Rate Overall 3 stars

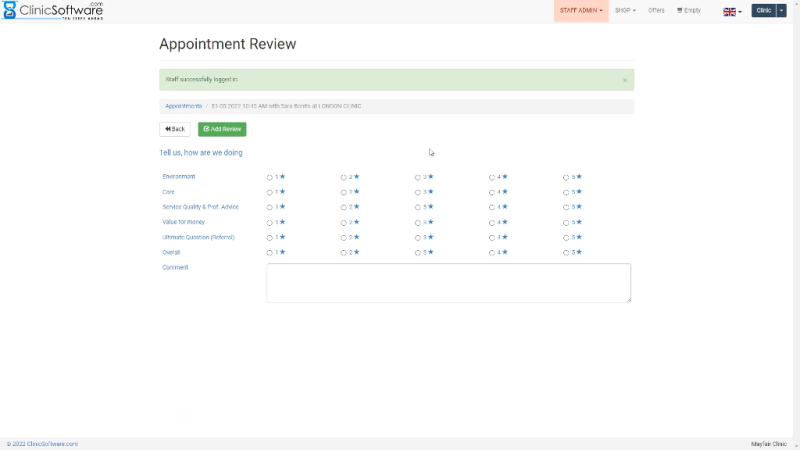click(x=418, y=253)
